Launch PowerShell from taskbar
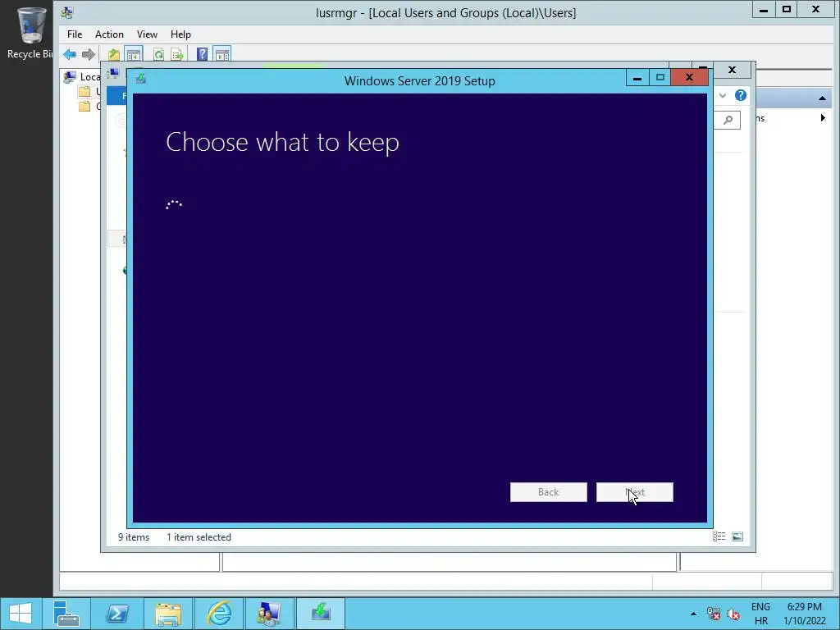 [x=117, y=614]
